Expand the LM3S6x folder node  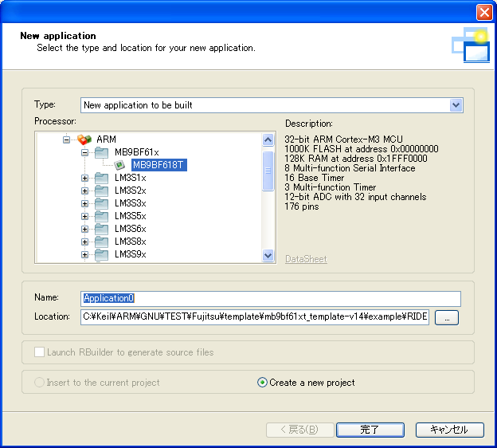84,229
